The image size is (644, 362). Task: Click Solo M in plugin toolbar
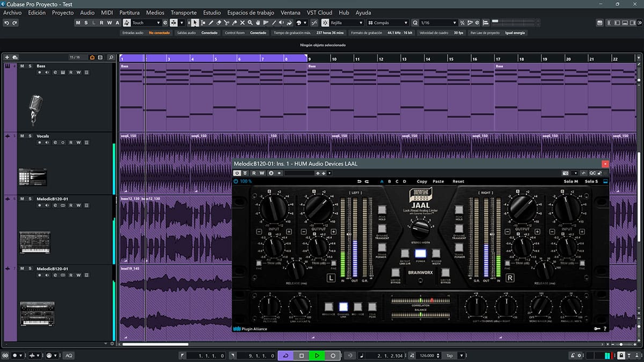[x=571, y=181]
